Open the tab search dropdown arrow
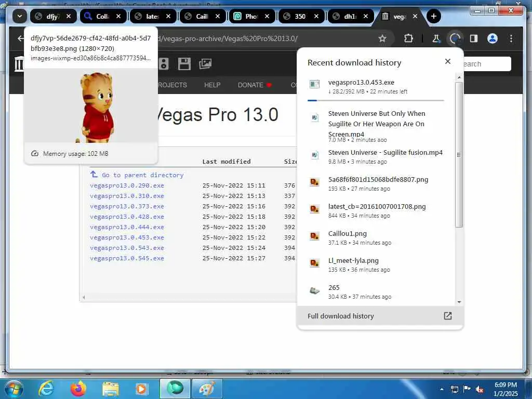Viewport: 532px width, 399px height. 20,16
